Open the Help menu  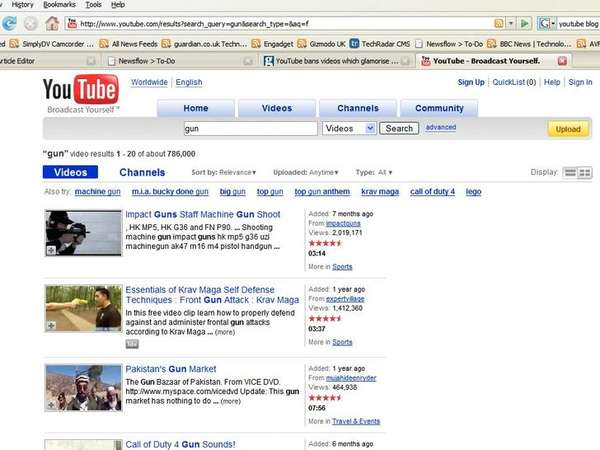118,5
